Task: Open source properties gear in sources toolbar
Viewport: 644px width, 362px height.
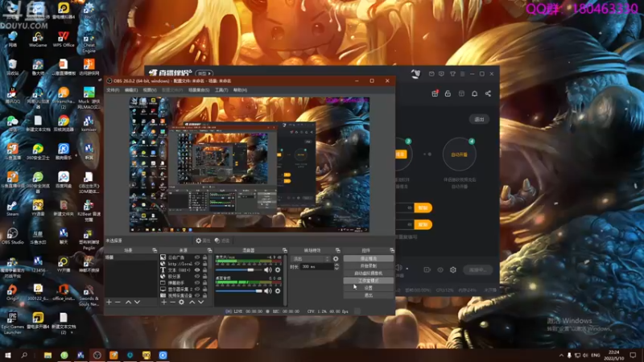Action: pyautogui.click(x=182, y=302)
